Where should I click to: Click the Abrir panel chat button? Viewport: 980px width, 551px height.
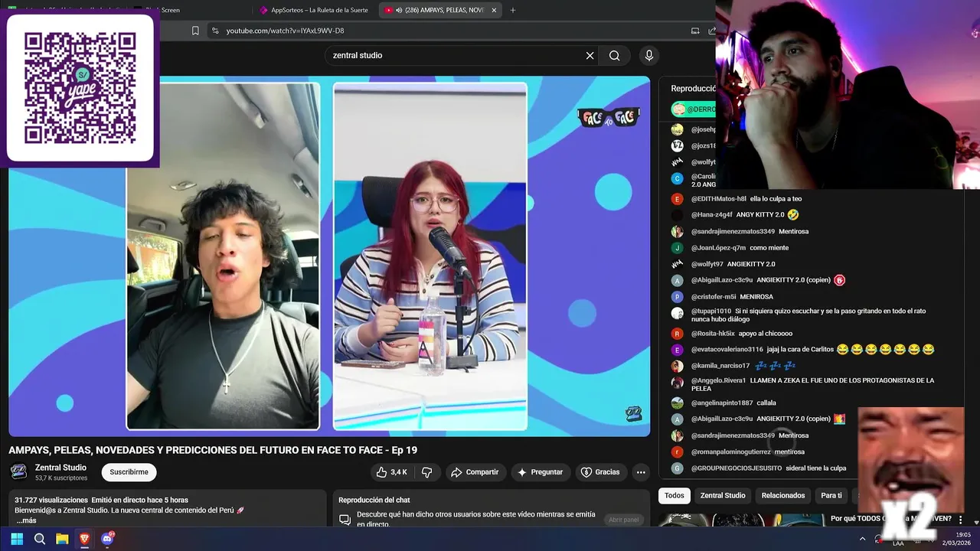point(623,520)
